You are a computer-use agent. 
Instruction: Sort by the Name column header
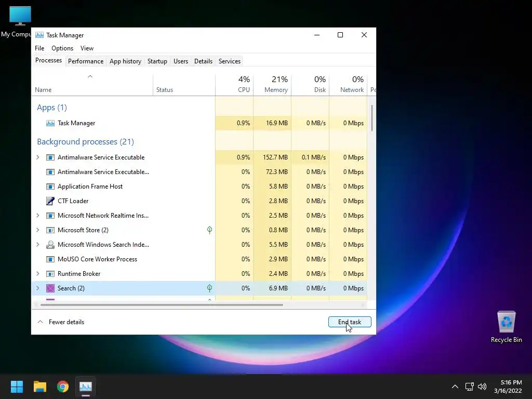click(x=92, y=85)
